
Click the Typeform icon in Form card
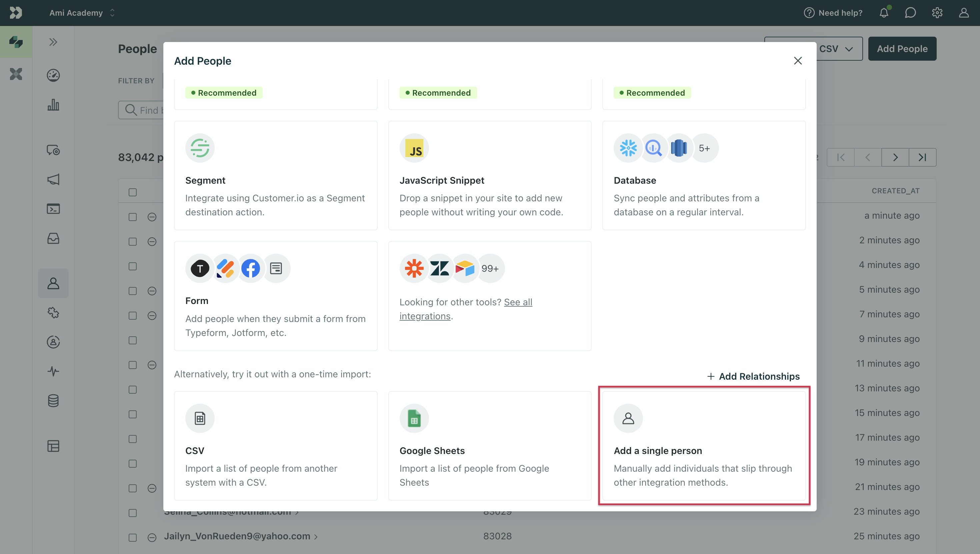(x=200, y=269)
